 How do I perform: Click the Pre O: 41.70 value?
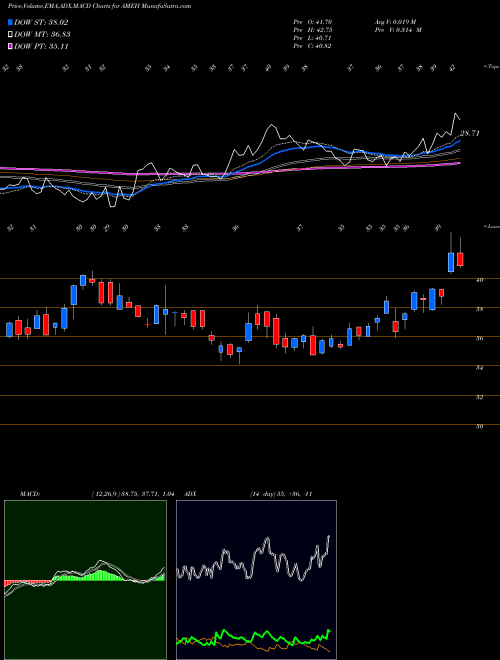tap(312, 22)
